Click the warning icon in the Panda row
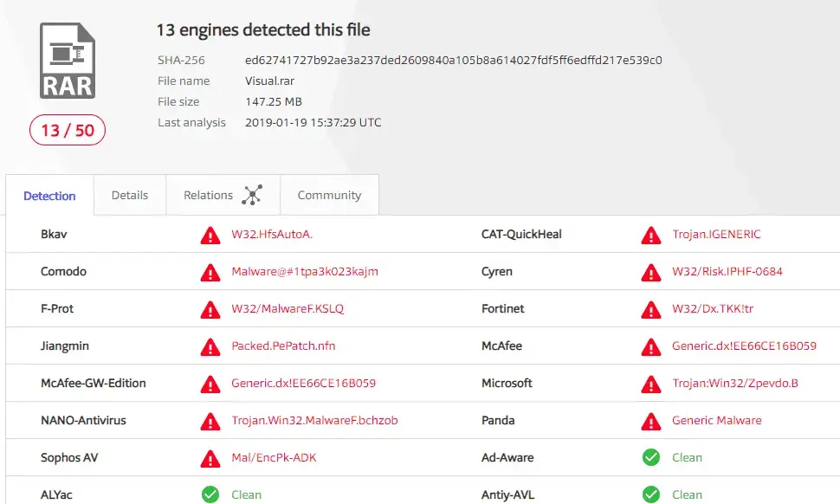Image resolution: width=840 pixels, height=504 pixels. click(x=650, y=421)
